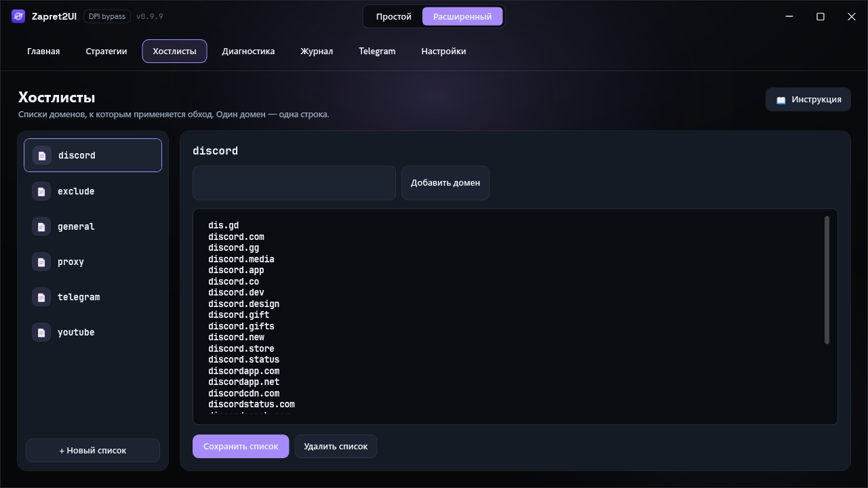Click the discord.gift line

(239, 315)
